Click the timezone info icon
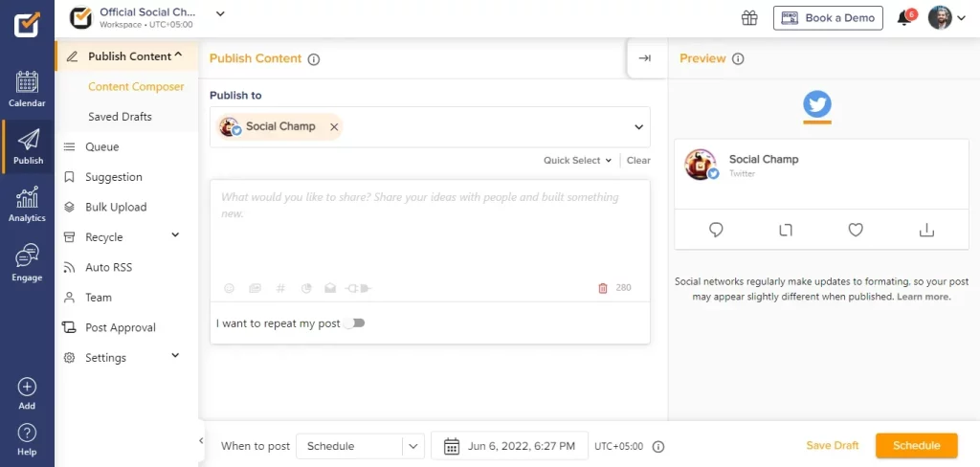This screenshot has width=980, height=467. [658, 446]
